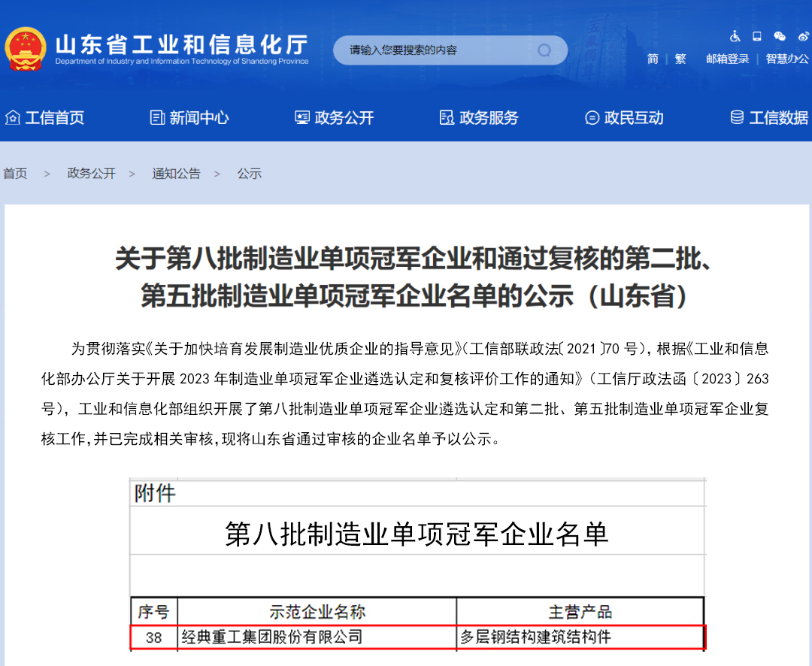Click 首页 in breadcrumb
Image resolution: width=812 pixels, height=666 pixels.
tap(15, 174)
